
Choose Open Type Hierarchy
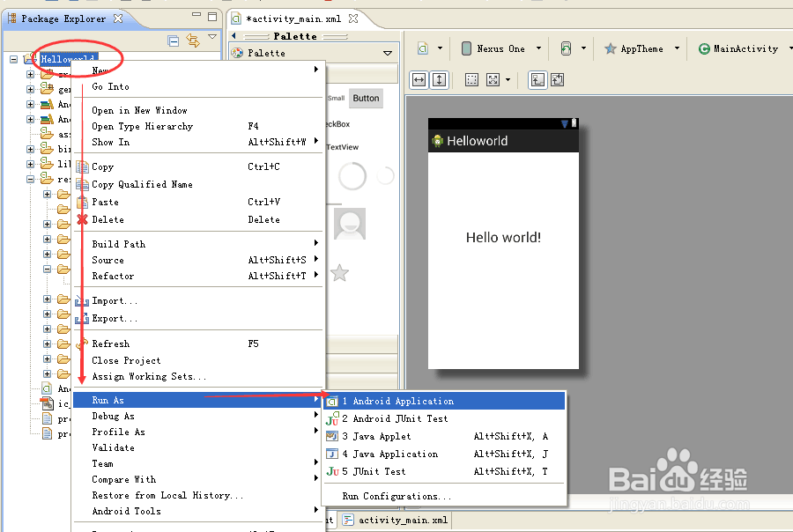click(197, 127)
